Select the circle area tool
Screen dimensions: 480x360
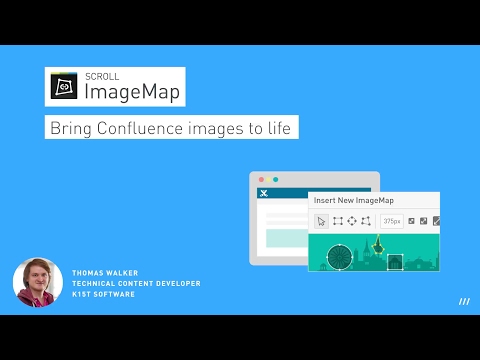tap(352, 221)
